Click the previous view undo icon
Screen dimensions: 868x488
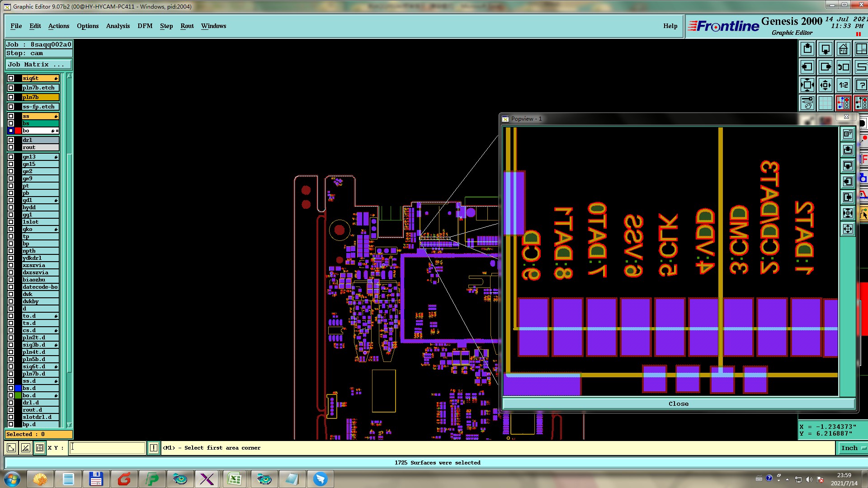843,67
